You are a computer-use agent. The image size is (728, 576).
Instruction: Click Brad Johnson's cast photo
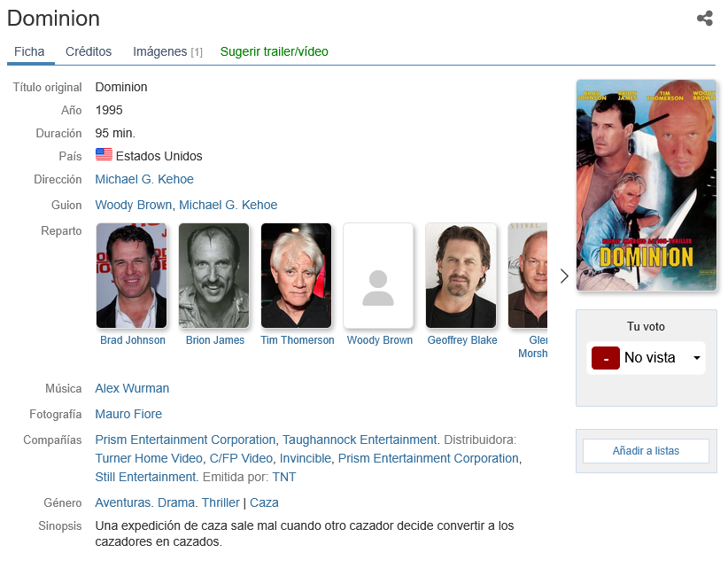click(131, 276)
